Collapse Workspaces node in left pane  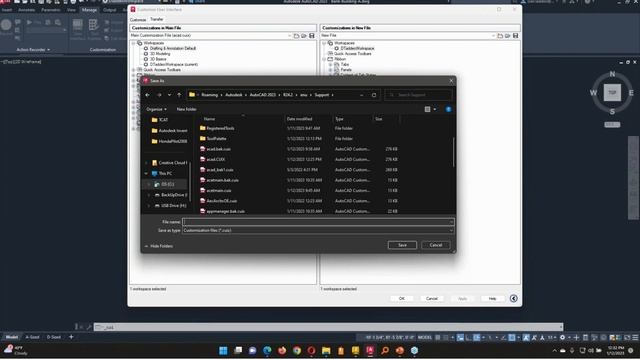click(x=133, y=43)
